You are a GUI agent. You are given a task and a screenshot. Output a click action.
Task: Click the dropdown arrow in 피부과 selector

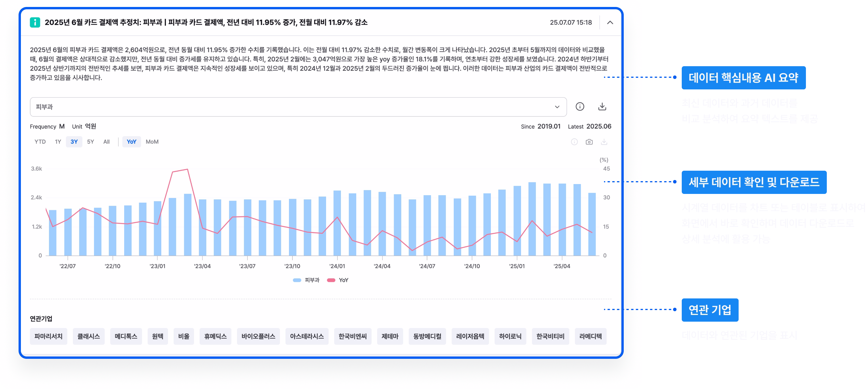click(557, 107)
